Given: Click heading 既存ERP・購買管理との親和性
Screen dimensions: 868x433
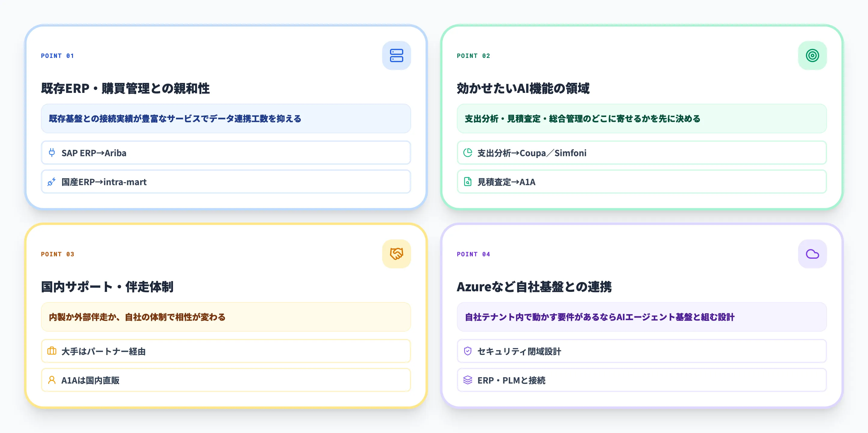Looking at the screenshot, I should [x=125, y=88].
